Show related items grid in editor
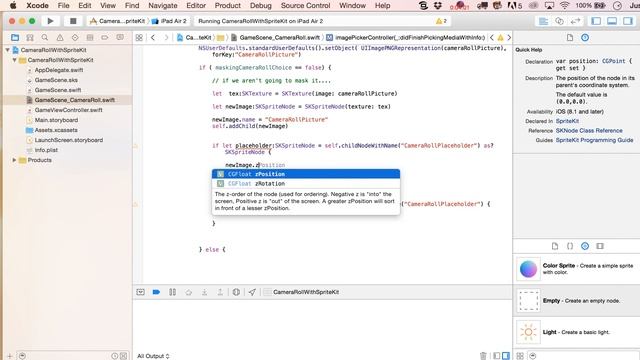The image size is (640, 360). [139, 38]
